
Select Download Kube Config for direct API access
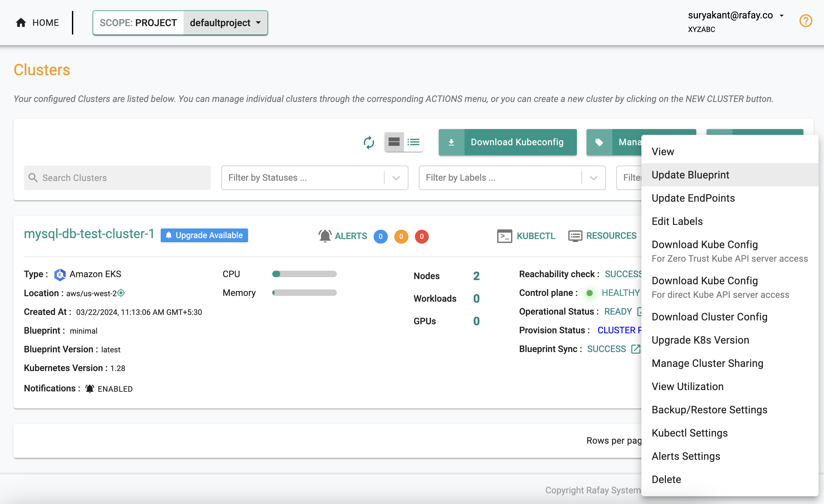[730, 287]
